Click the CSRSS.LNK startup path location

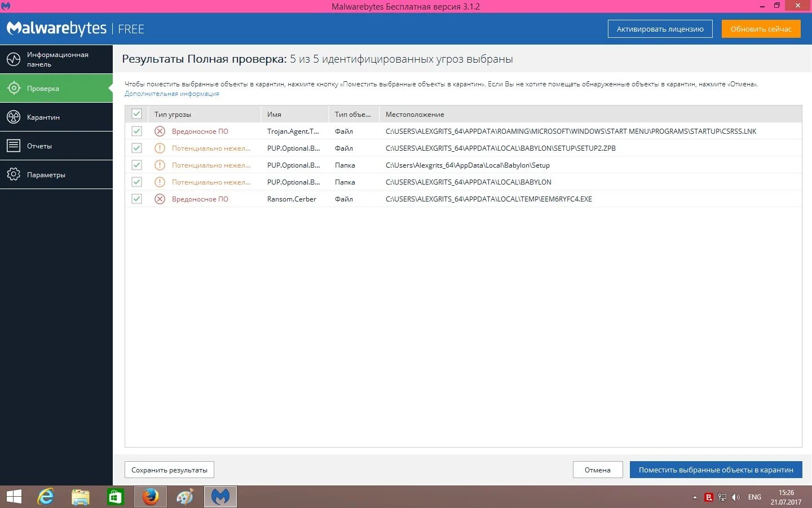pyautogui.click(x=571, y=131)
